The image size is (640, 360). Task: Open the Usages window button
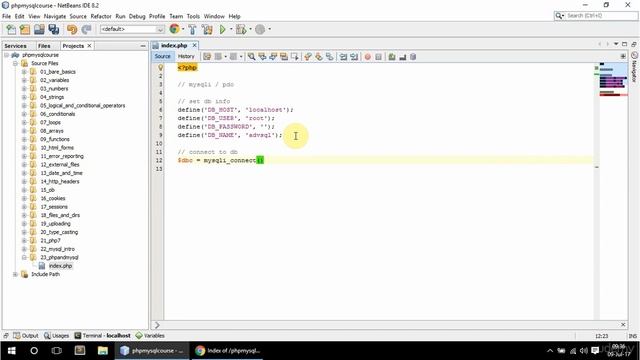pyautogui.click(x=56, y=336)
